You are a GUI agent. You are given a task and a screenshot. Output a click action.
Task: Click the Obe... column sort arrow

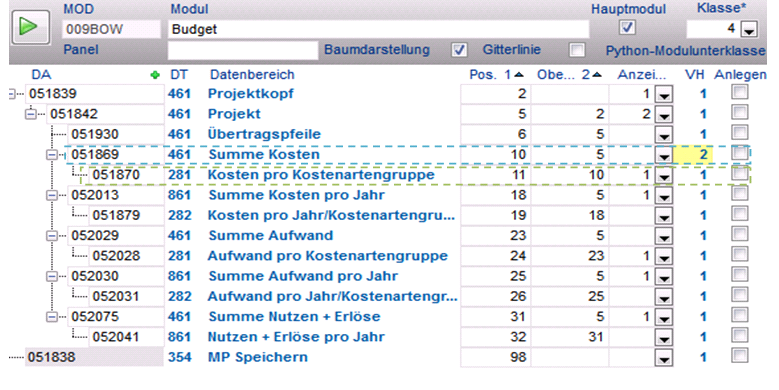click(597, 75)
